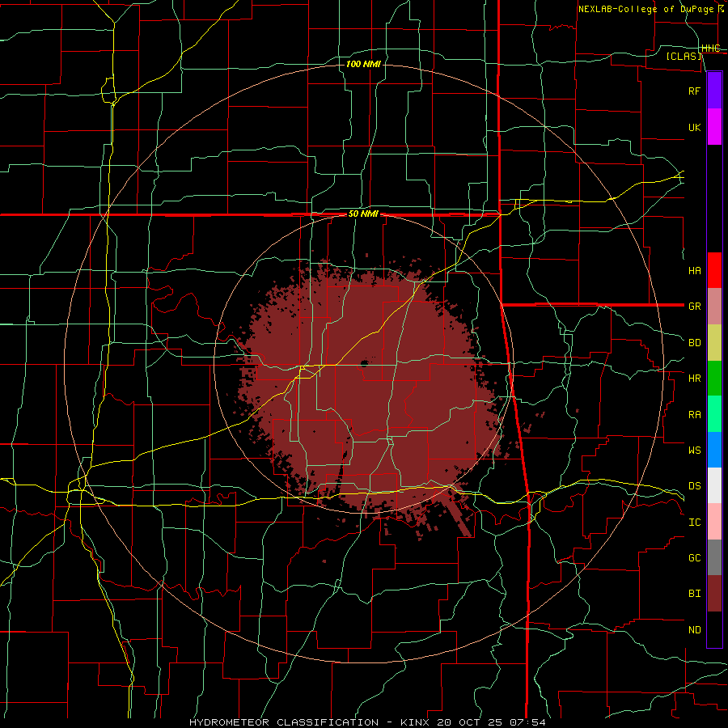Image resolution: width=728 pixels, height=728 pixels.
Task: Click the IC pink legend swatch
Action: (714, 522)
